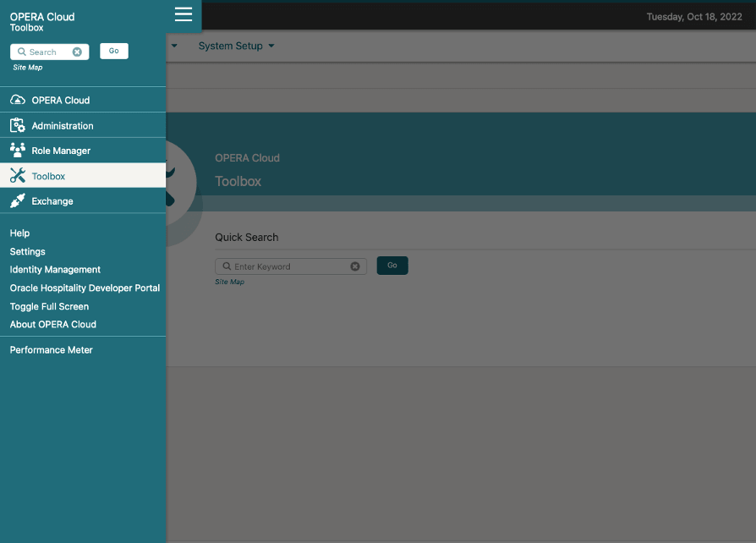This screenshot has width=756, height=543.
Task: Click the hamburger menu at the top
Action: pyautogui.click(x=184, y=14)
